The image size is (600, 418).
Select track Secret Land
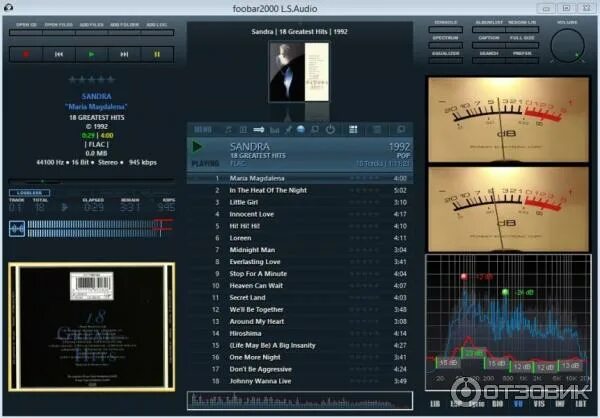(x=300, y=297)
